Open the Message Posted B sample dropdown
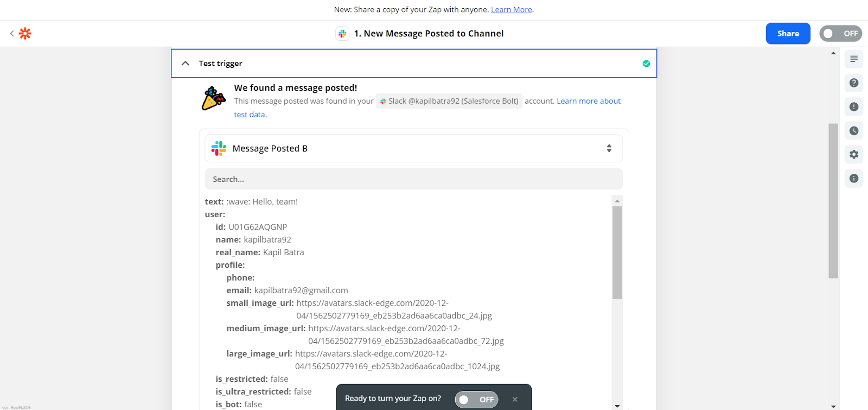The height and width of the screenshot is (410, 868). tap(414, 148)
